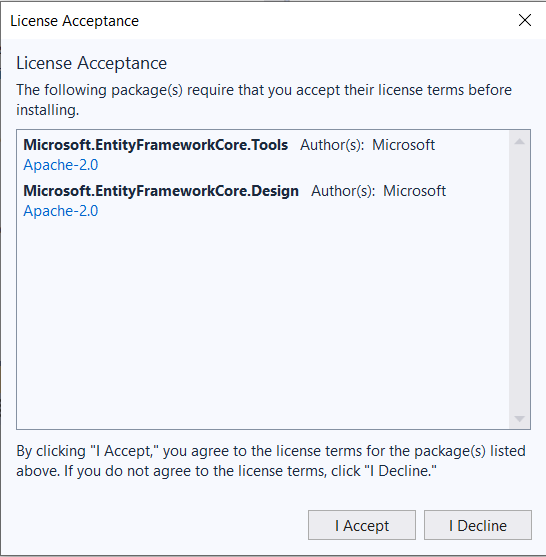
Task: Click Author(s): Microsoft text for Tools package
Action: [x=367, y=145]
